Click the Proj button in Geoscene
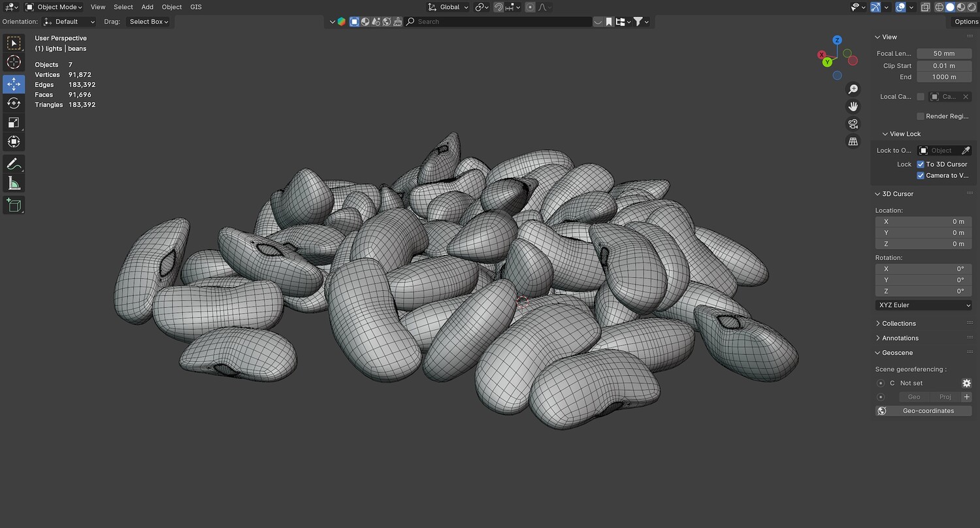The image size is (980, 528). coord(945,397)
